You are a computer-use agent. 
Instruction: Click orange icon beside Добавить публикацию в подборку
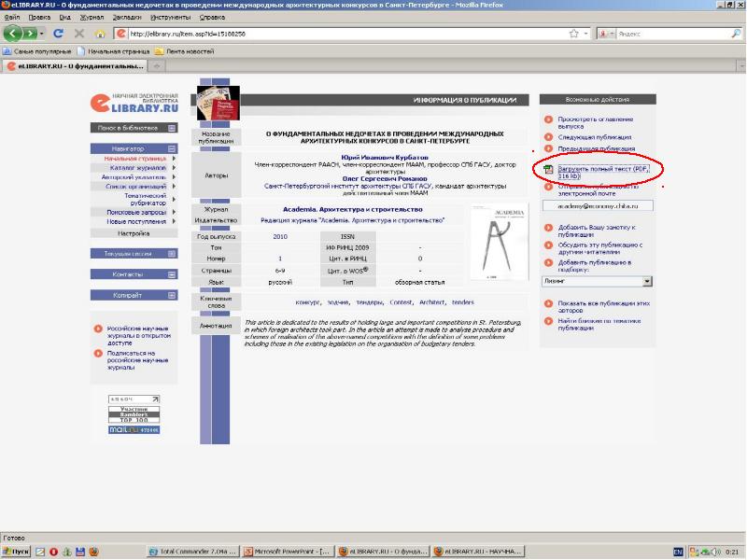(548, 262)
